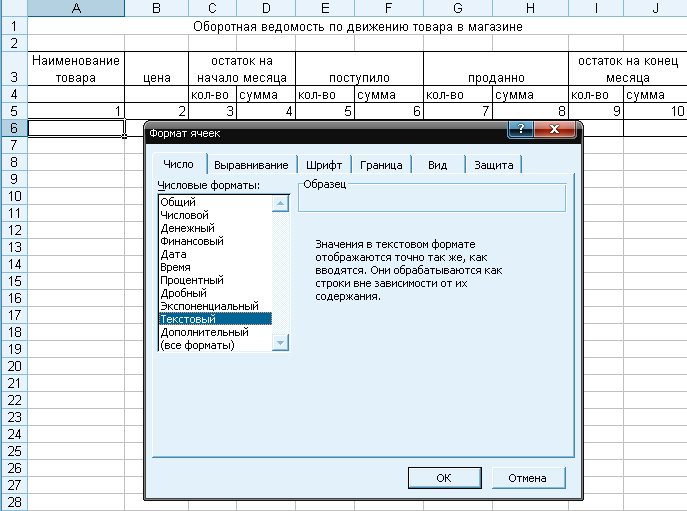The height and width of the screenshot is (511, 687).
Task: Select column I header
Action: pyautogui.click(x=596, y=8)
